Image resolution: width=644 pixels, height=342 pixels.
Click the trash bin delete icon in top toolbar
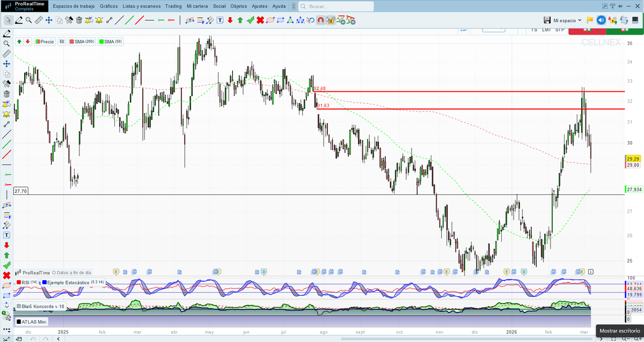click(x=79, y=20)
